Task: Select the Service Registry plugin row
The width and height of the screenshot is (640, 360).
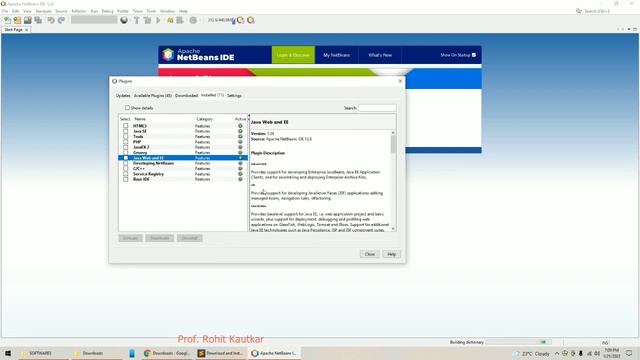Action: pyautogui.click(x=182, y=174)
